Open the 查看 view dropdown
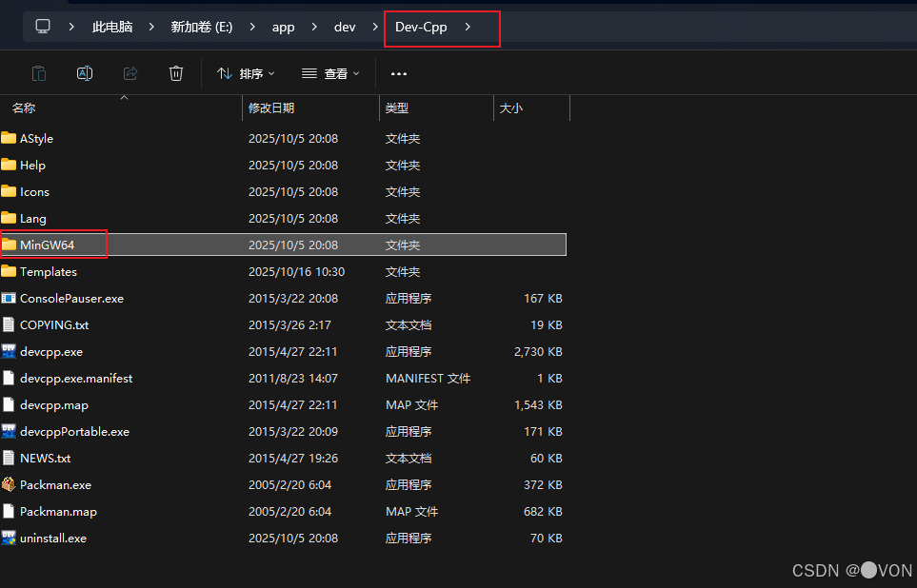This screenshot has width=917, height=588. (330, 73)
